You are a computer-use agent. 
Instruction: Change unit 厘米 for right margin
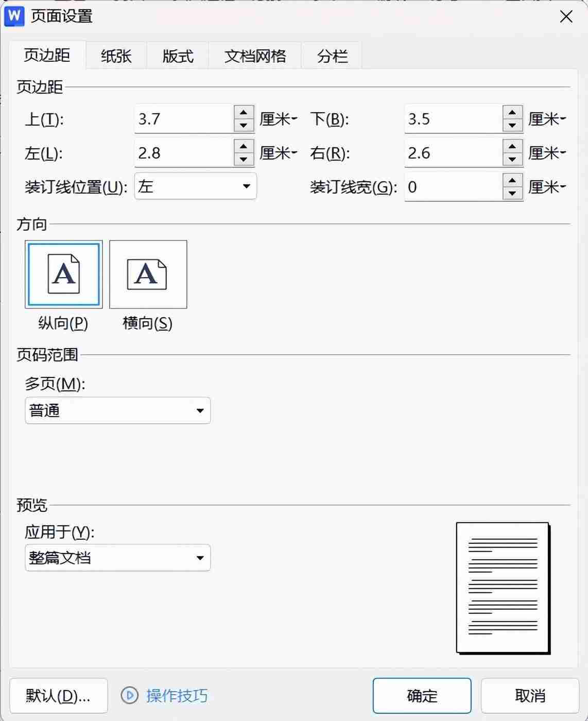[x=547, y=153]
